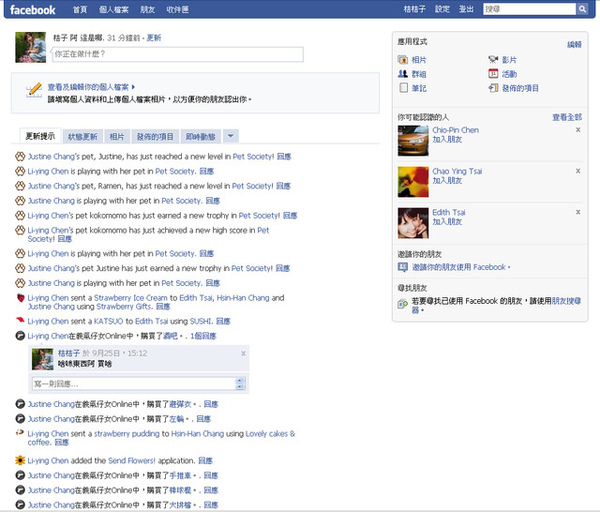Viewport: 600px width, 512px height.
Task: Dismiss the Chao Ying Tsai suggestion
Action: (x=578, y=171)
